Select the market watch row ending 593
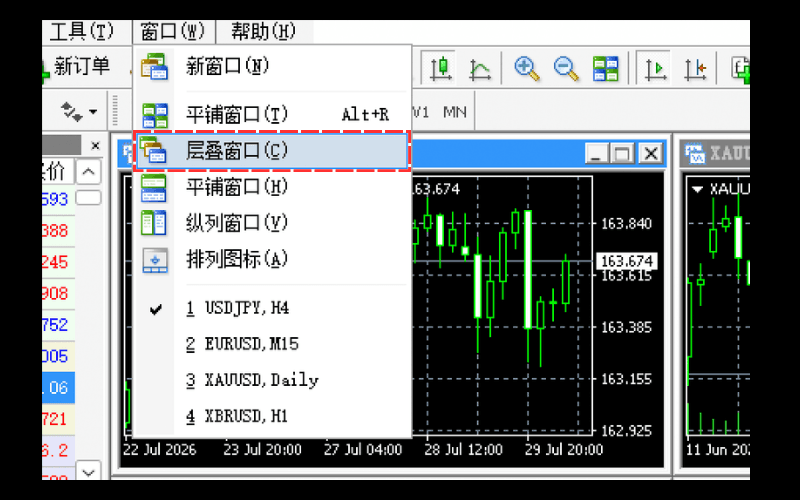The height and width of the screenshot is (500, 800). point(59,199)
